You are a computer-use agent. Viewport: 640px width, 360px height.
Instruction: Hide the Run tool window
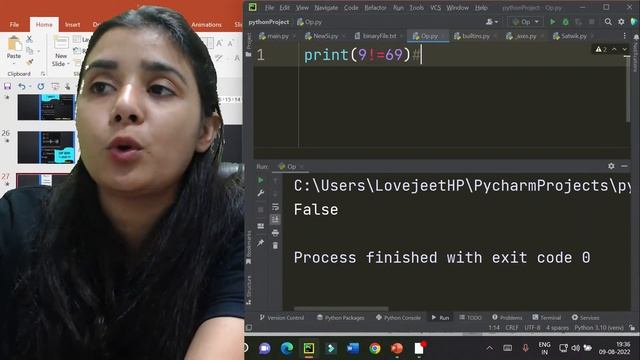(x=624, y=166)
